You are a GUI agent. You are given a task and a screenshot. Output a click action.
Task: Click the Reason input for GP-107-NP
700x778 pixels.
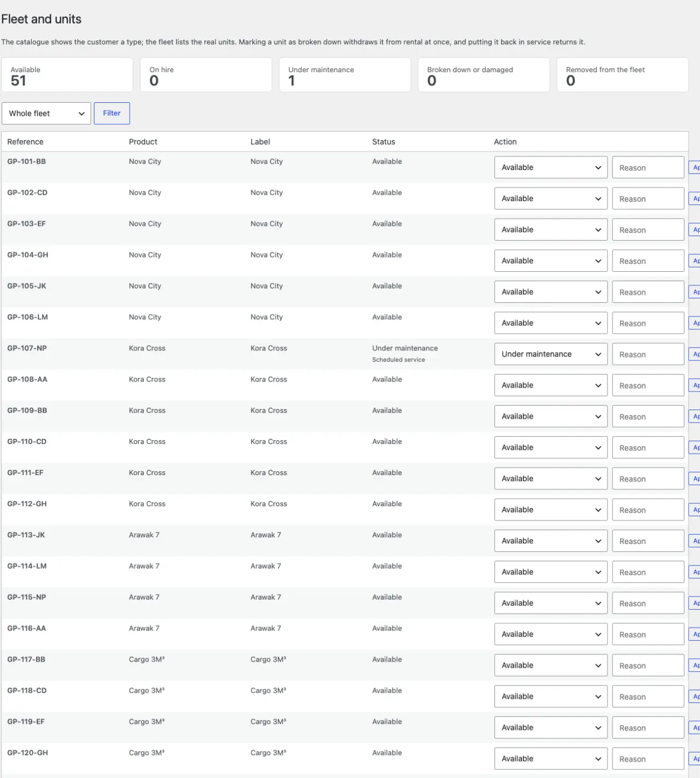[648, 354]
